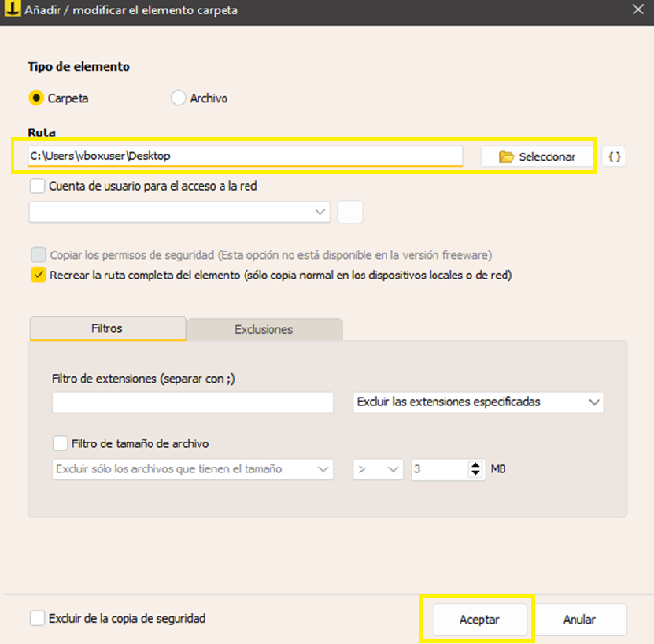
Task: Click the Anular button
Action: [x=579, y=620]
